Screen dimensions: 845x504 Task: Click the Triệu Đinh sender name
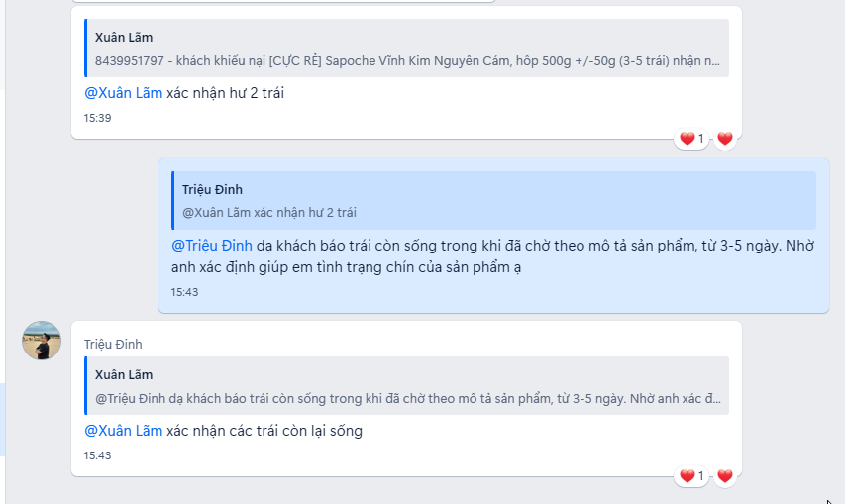(x=113, y=344)
